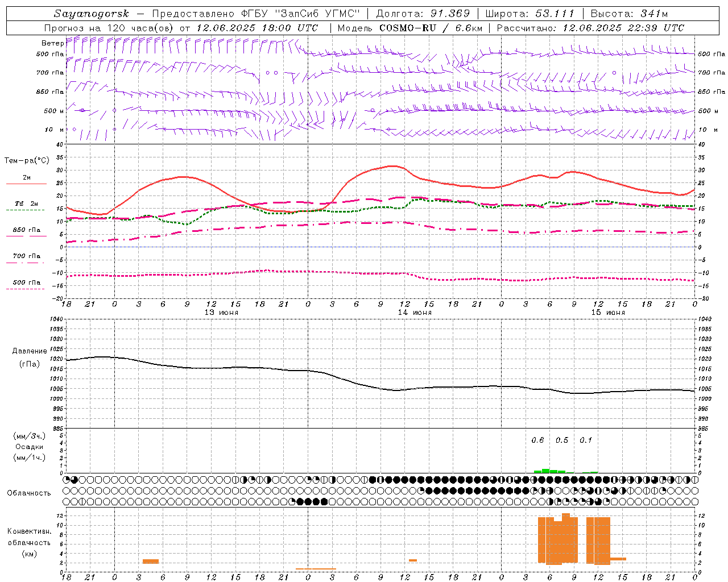This screenshot has height=582, width=728.
Task: Click the 'Тем-ра(°C)' temperature label
Action: pyautogui.click(x=27, y=161)
